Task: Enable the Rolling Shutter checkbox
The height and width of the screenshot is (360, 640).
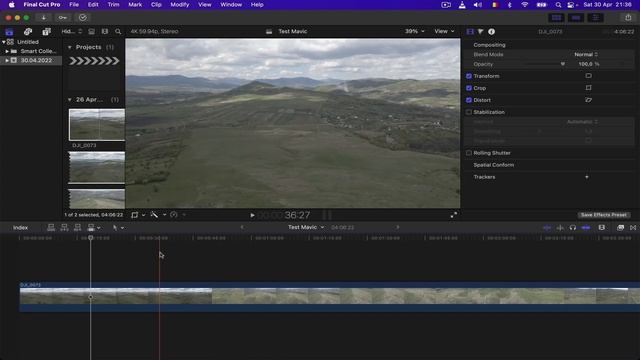Action: (x=469, y=153)
